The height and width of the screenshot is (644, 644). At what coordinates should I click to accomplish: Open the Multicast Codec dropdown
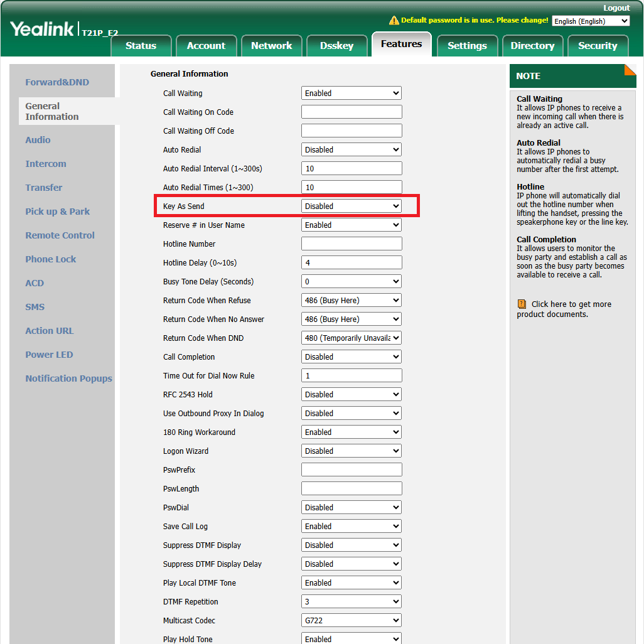tap(351, 621)
